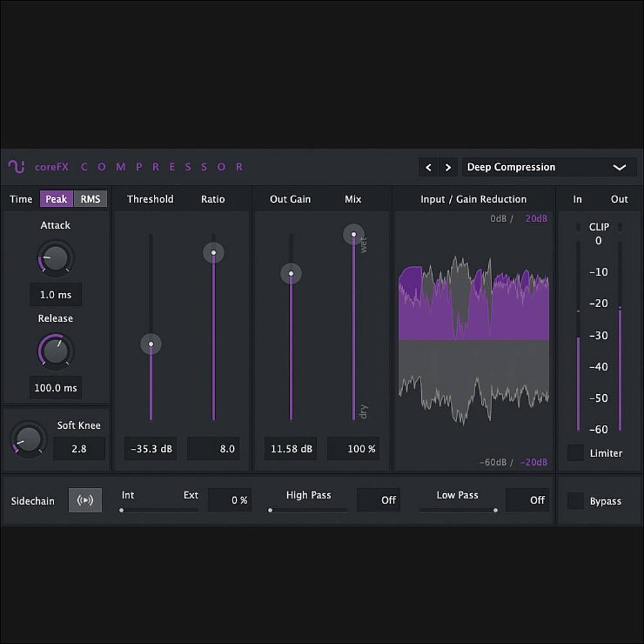Enable the Limiter checkbox
The width and height of the screenshot is (644, 644).
pyautogui.click(x=575, y=453)
